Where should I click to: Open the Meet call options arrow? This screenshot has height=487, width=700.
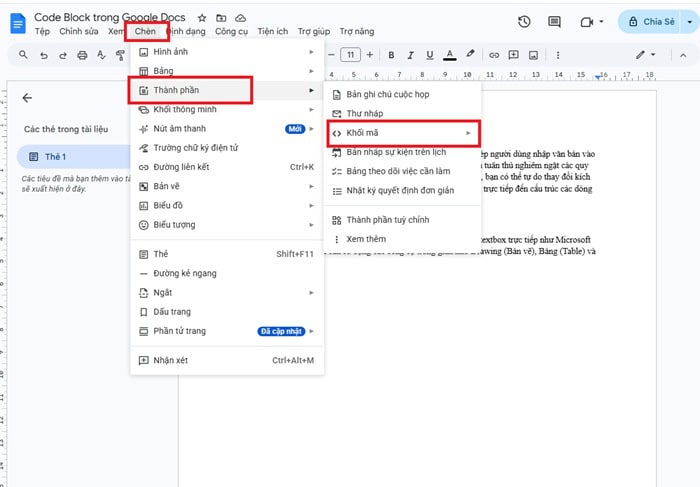601,21
